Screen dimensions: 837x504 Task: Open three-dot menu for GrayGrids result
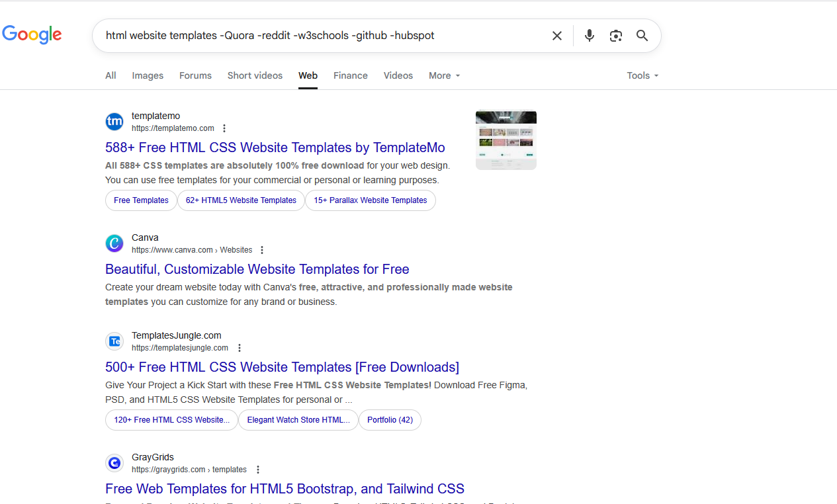(x=258, y=470)
